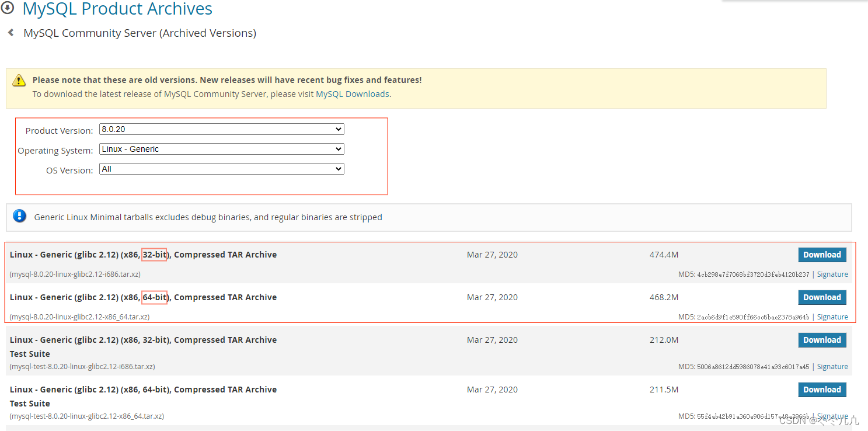Click the 474.4M file size
This screenshot has height=431, width=868.
[x=664, y=255]
